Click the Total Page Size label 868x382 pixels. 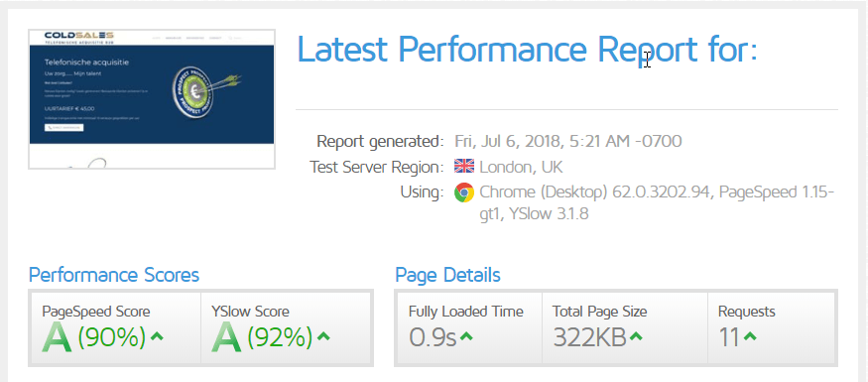[599, 312]
